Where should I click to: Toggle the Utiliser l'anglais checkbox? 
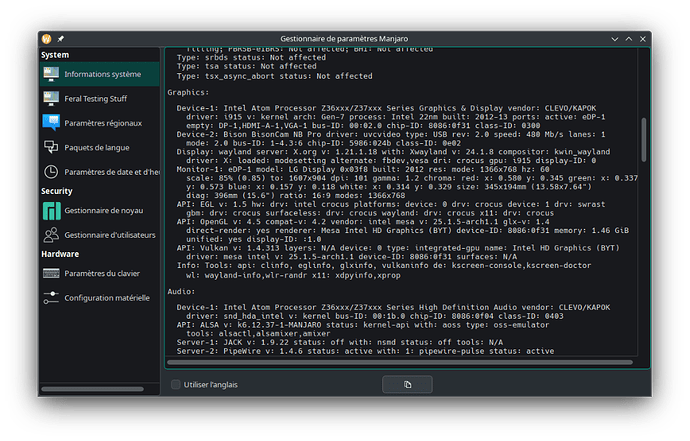pyautogui.click(x=176, y=385)
